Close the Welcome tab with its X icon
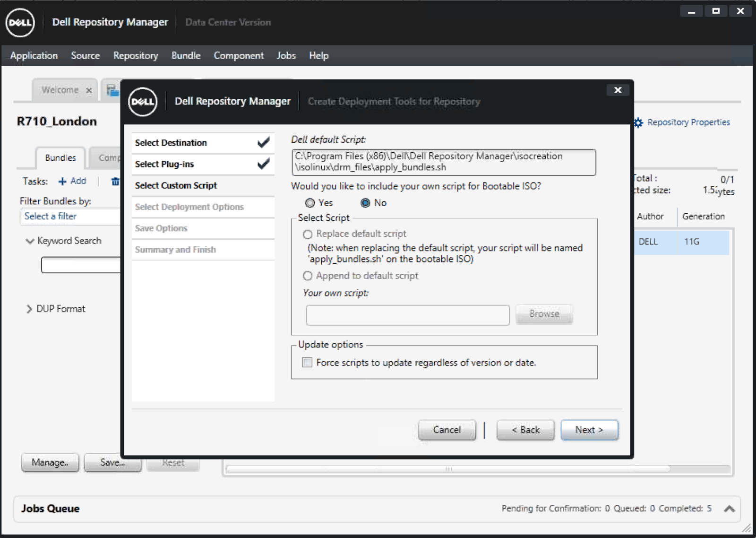756x538 pixels. (x=89, y=90)
